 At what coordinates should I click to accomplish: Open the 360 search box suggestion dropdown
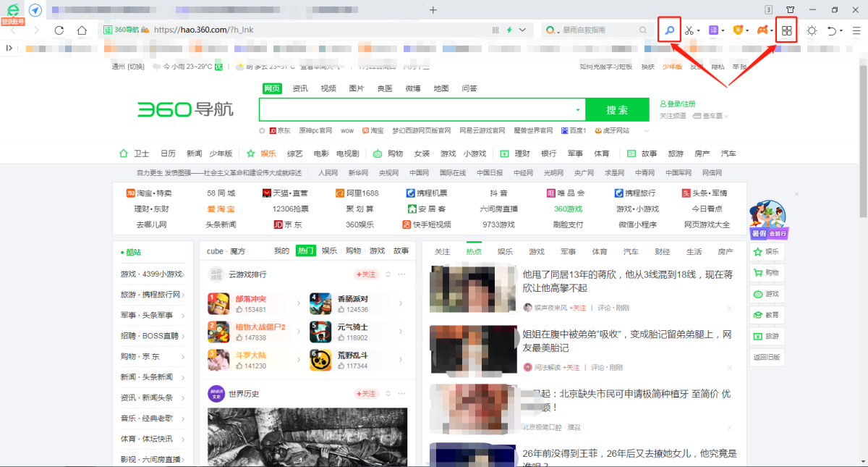[x=578, y=110]
